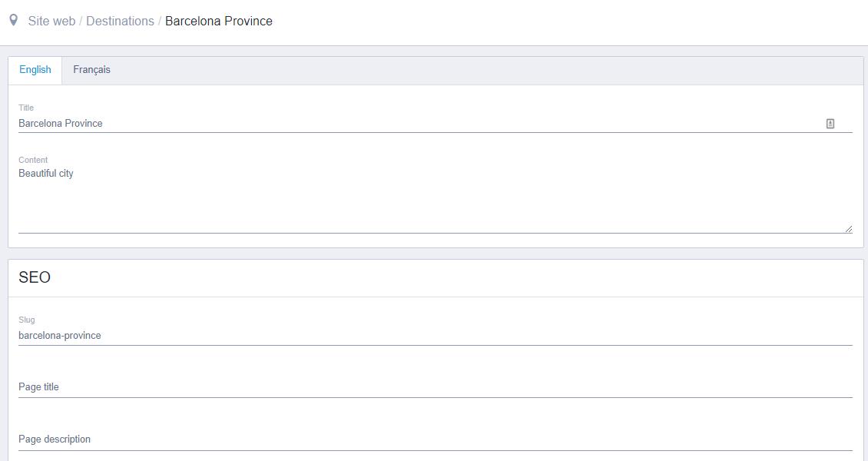
Task: Click the small Content label
Action: click(x=33, y=160)
